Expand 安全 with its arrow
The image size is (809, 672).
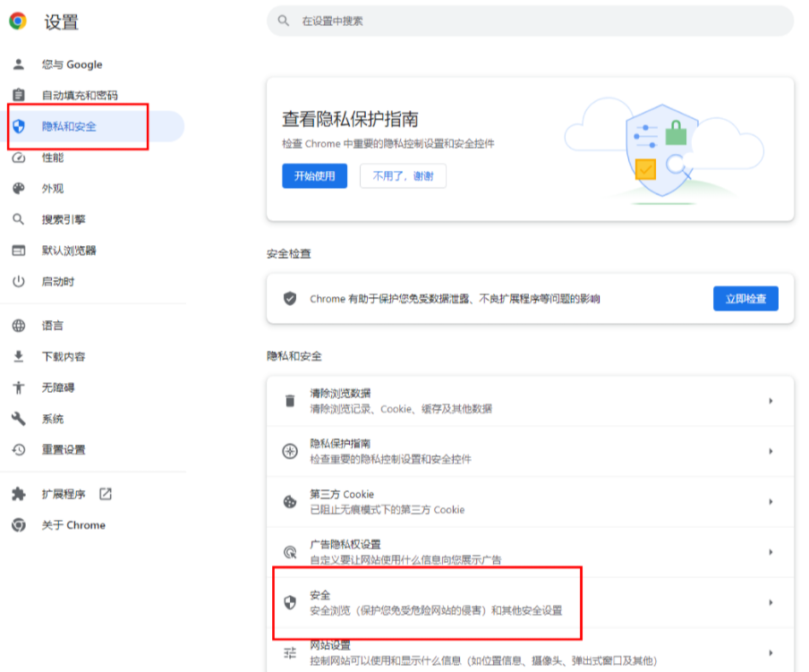pyautogui.click(x=771, y=602)
